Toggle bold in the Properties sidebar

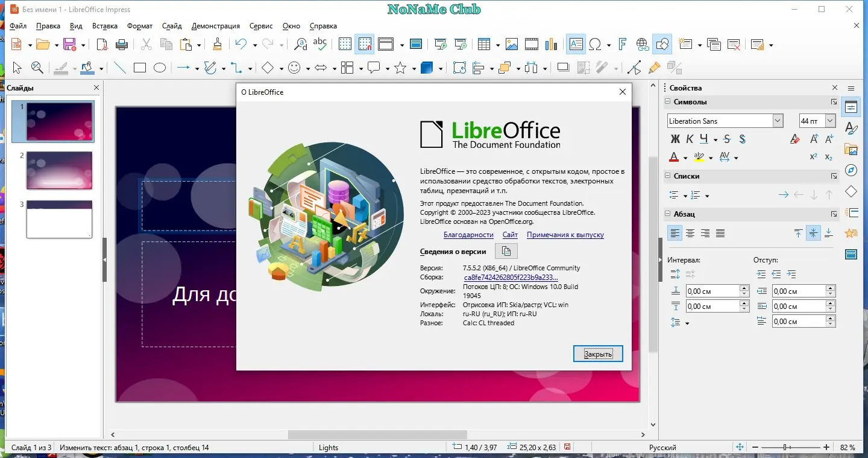click(675, 139)
